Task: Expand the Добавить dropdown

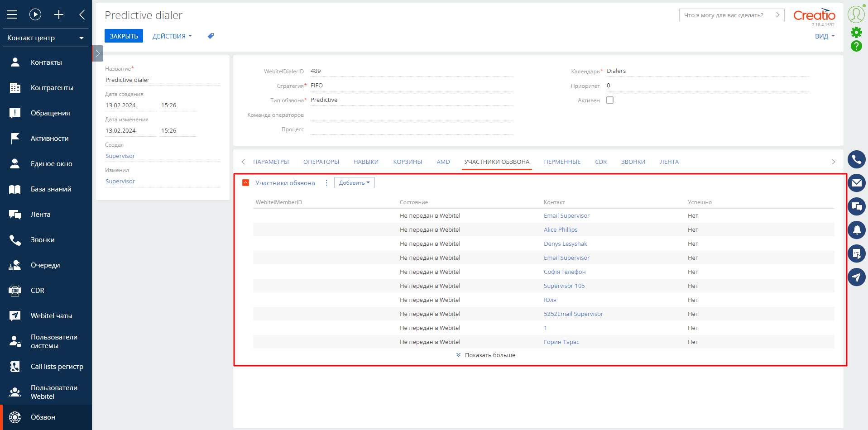Action: click(354, 183)
